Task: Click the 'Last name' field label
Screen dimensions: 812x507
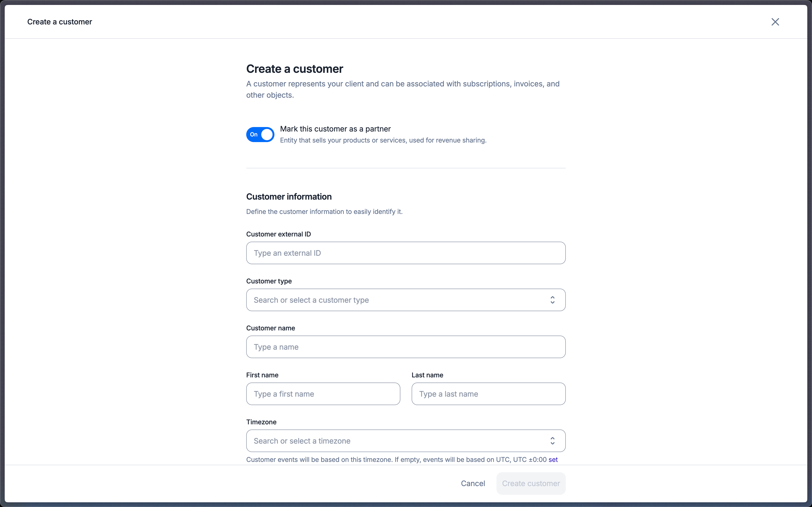Action: [427, 375]
